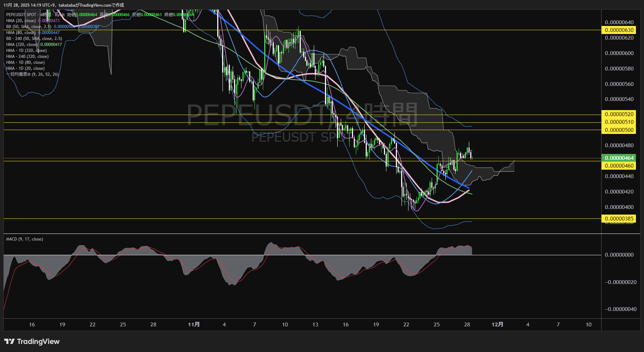Click the yellow 0.00000630 price line label
The image size is (644, 352).
pos(619,30)
